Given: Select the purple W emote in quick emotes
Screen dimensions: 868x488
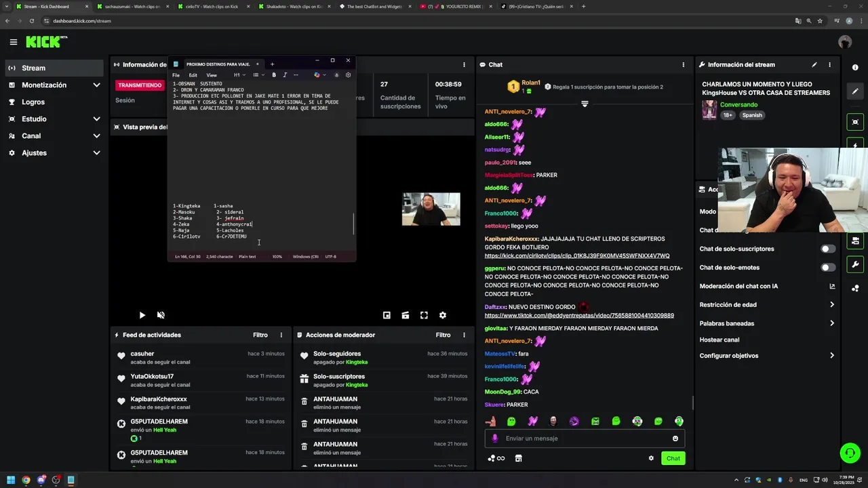Looking at the screenshot, I should (532, 421).
